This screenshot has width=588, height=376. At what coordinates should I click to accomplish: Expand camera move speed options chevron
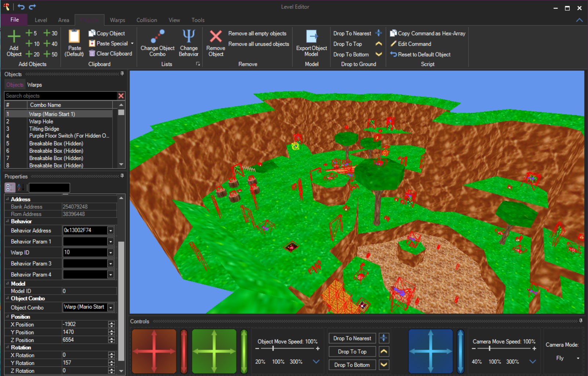(x=533, y=362)
